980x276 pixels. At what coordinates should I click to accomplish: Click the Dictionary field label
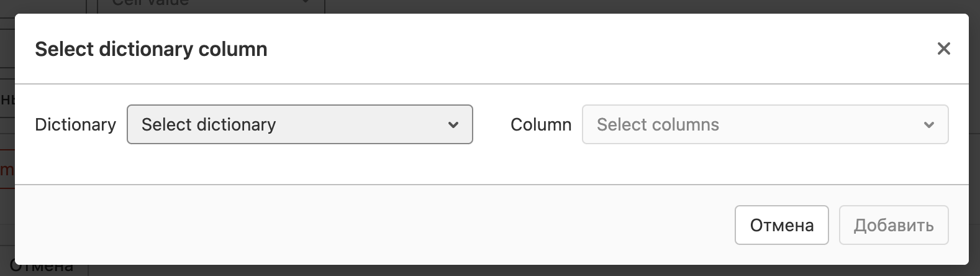(x=75, y=125)
